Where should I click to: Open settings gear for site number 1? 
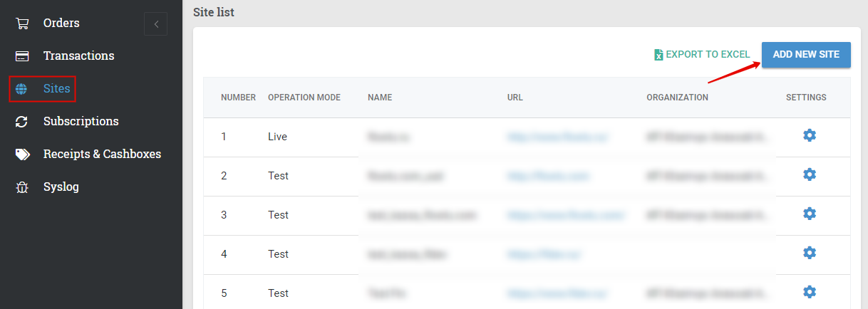809,135
